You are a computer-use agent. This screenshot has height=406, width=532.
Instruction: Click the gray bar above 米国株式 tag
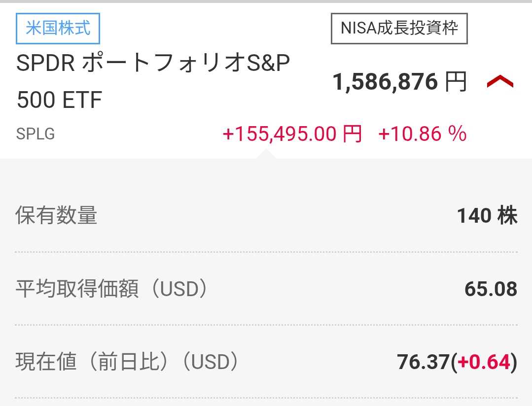266,1
